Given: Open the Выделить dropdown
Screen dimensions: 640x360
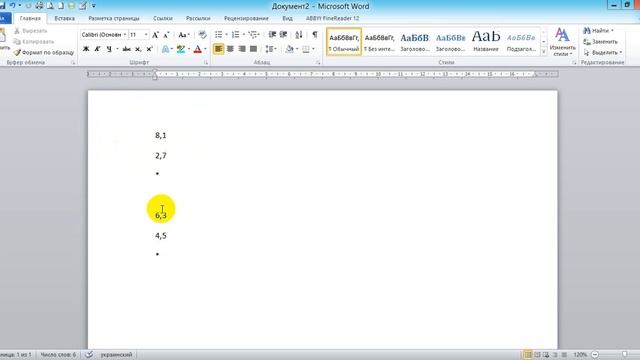Looking at the screenshot, I should tap(602, 53).
